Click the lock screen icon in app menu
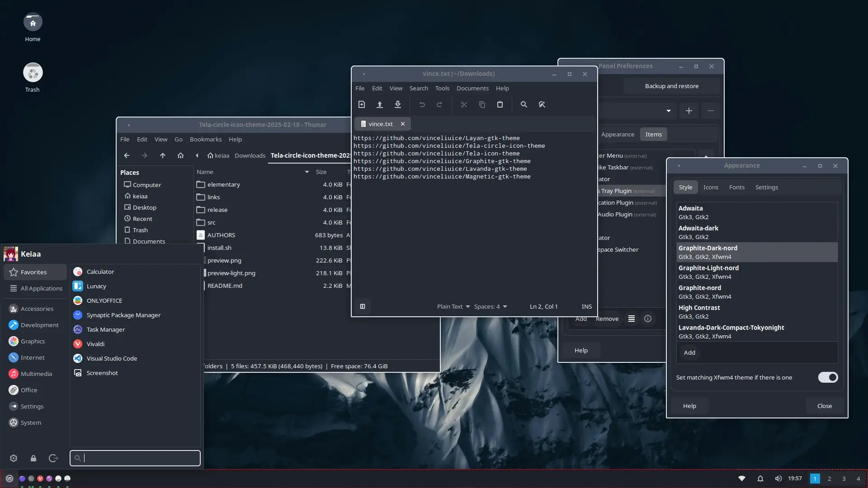868x488 pixels. pos(33,458)
